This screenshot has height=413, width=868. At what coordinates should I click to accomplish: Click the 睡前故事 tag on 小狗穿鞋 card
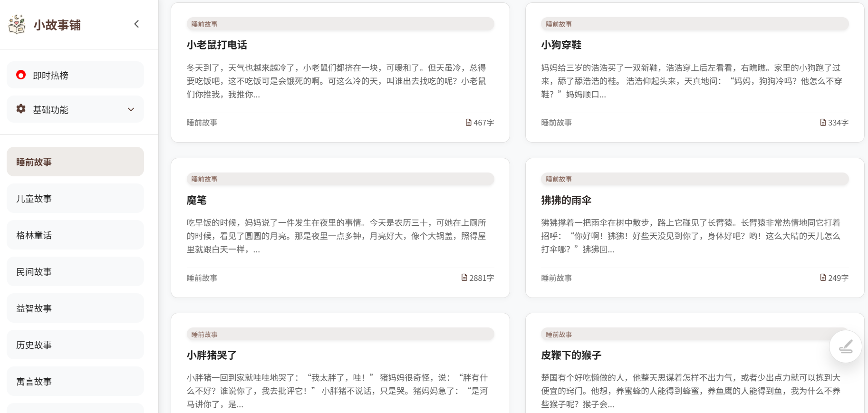695,24
